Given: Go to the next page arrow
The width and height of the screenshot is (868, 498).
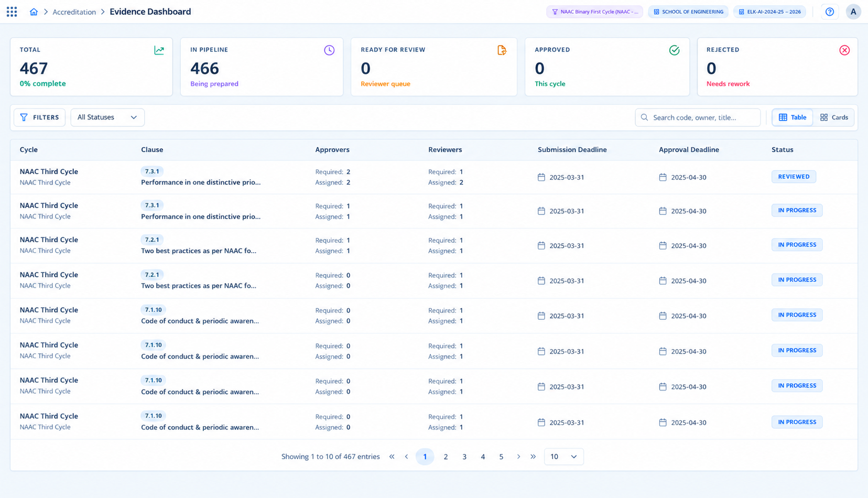Looking at the screenshot, I should [518, 457].
